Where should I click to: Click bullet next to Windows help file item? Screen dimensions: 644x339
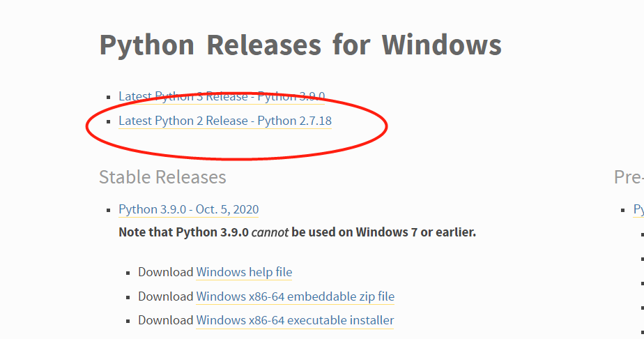128,273
